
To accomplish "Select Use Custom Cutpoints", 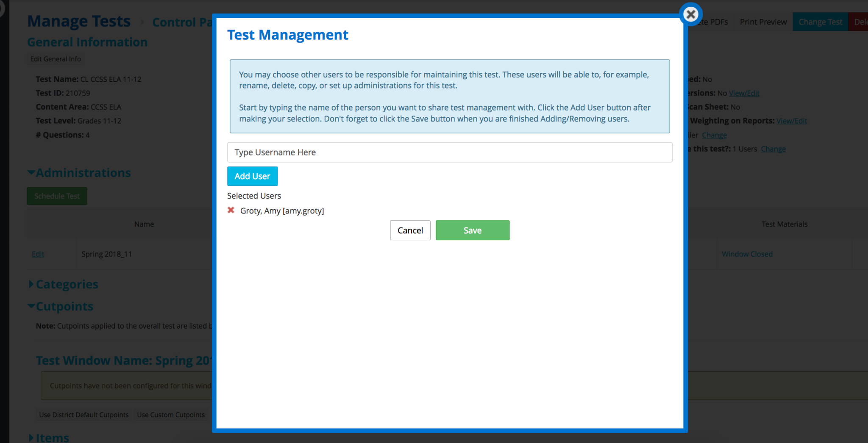I will pyautogui.click(x=171, y=415).
